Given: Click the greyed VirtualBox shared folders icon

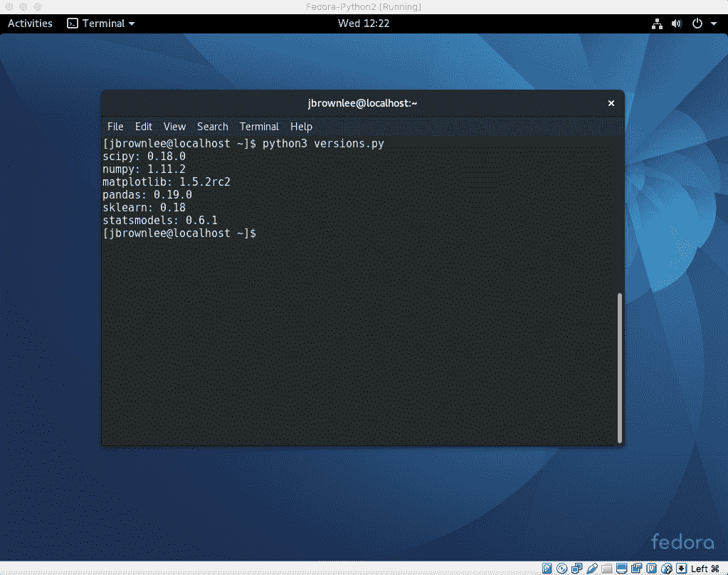Looking at the screenshot, I should tap(607, 569).
